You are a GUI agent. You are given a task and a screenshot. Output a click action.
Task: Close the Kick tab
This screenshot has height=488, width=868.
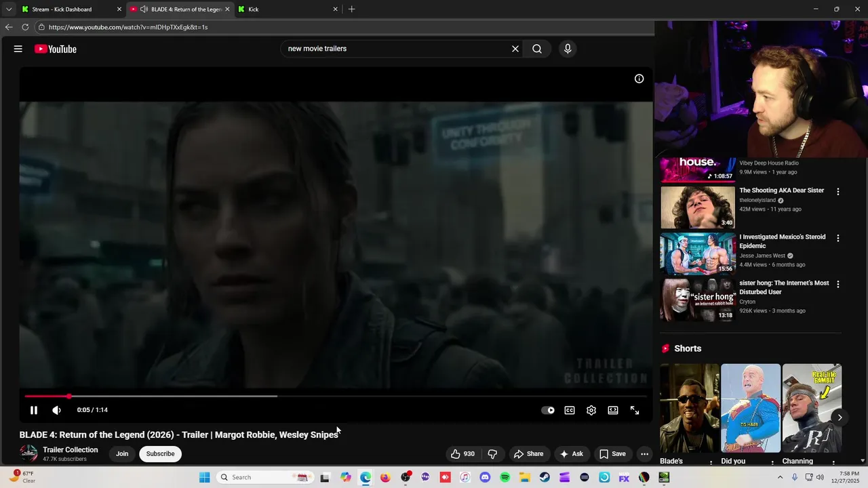coord(335,9)
